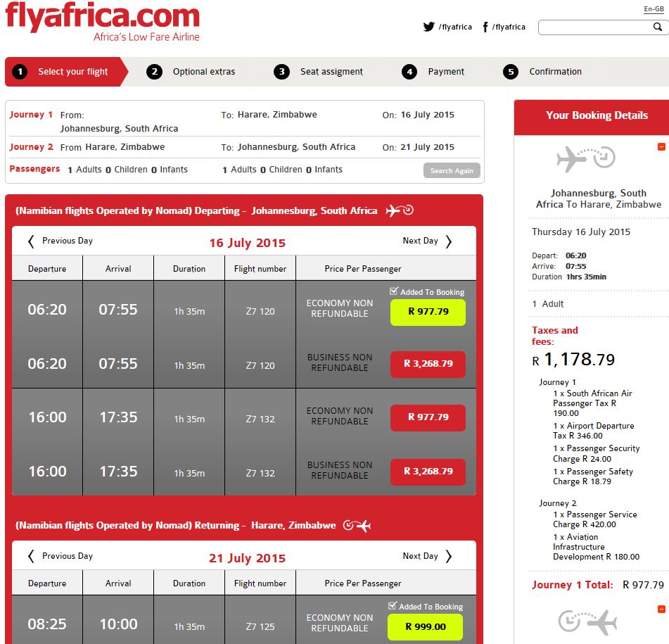Open the Seat assigment step
The width and height of the screenshot is (669, 644).
click(331, 72)
